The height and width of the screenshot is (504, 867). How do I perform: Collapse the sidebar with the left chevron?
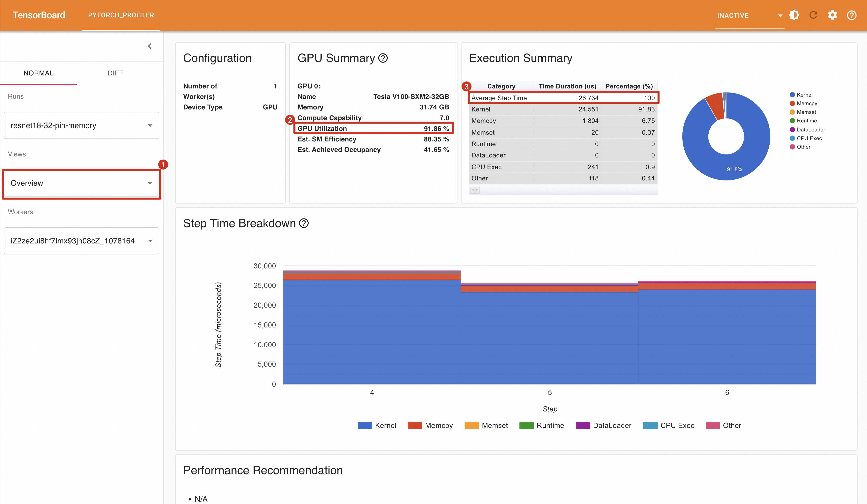click(x=150, y=46)
